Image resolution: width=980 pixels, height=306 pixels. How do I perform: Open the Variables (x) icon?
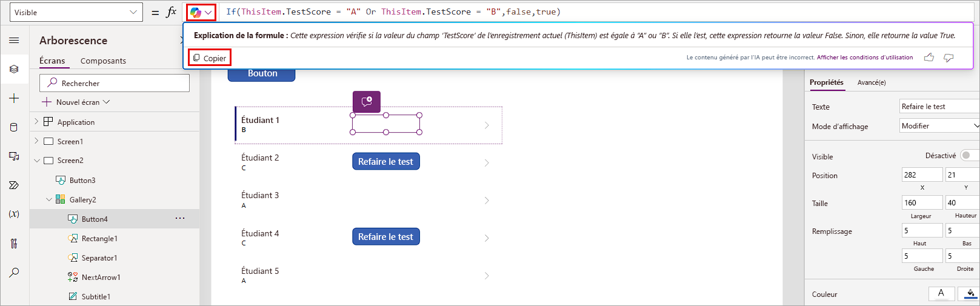coord(14,214)
